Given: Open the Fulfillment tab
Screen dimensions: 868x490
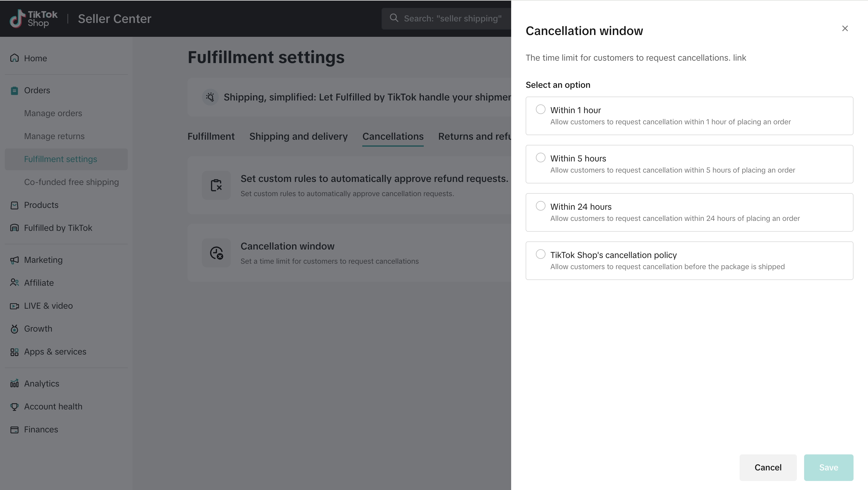Looking at the screenshot, I should pos(211,136).
